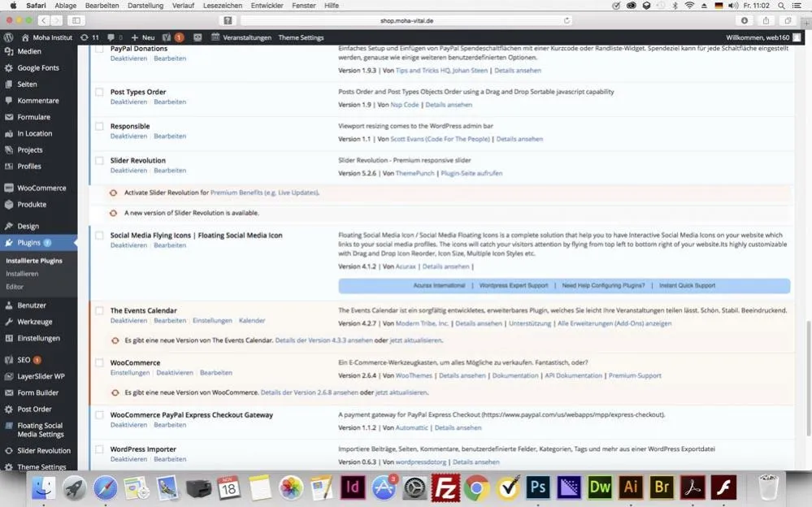Open Willkommen, web160 account menu
Viewport: 812px width, 507px height.
[x=762, y=37]
